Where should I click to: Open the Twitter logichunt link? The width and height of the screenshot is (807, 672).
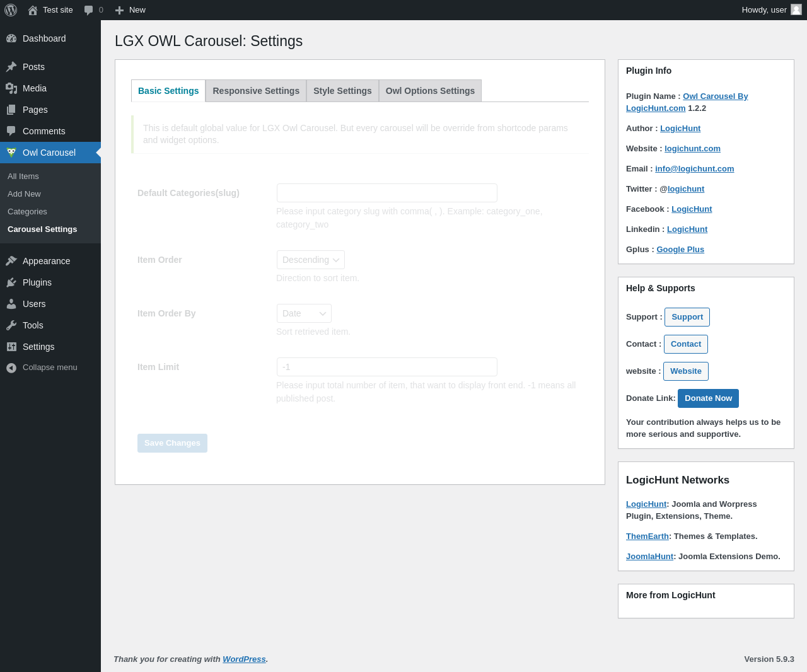(686, 189)
